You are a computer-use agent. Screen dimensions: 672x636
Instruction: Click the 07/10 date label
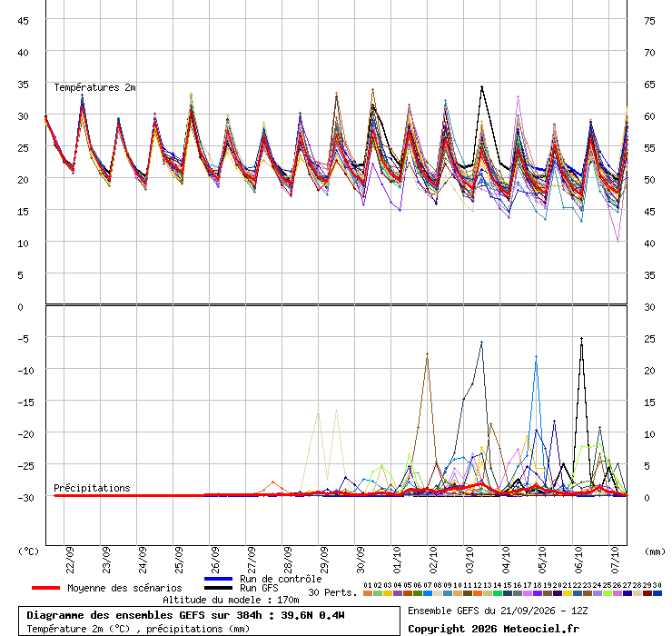(615, 560)
